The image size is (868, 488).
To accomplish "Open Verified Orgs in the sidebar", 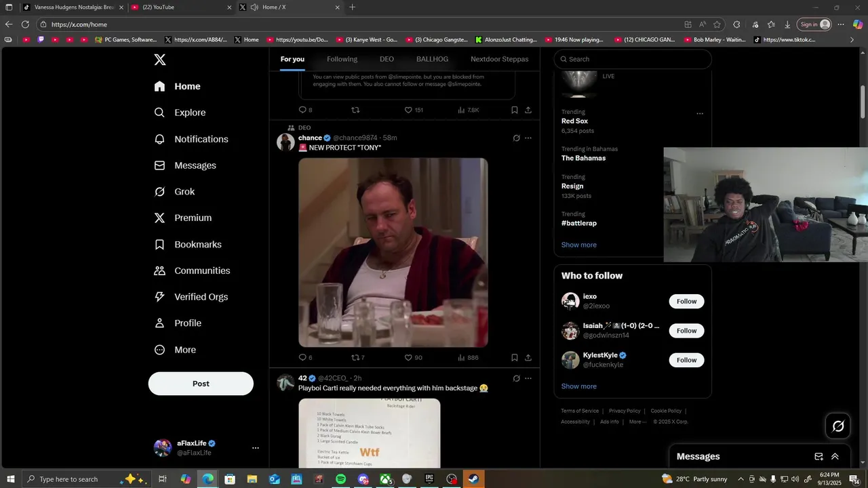I will (x=191, y=297).
